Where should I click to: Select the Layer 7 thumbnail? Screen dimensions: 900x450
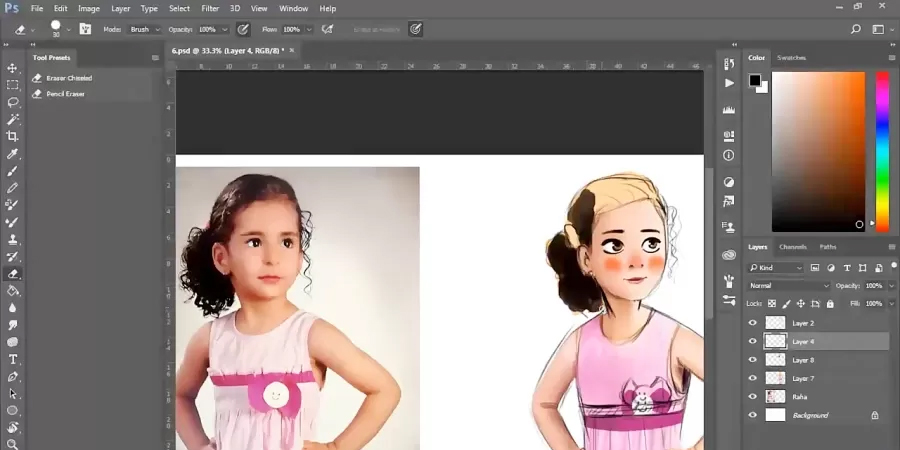776,378
